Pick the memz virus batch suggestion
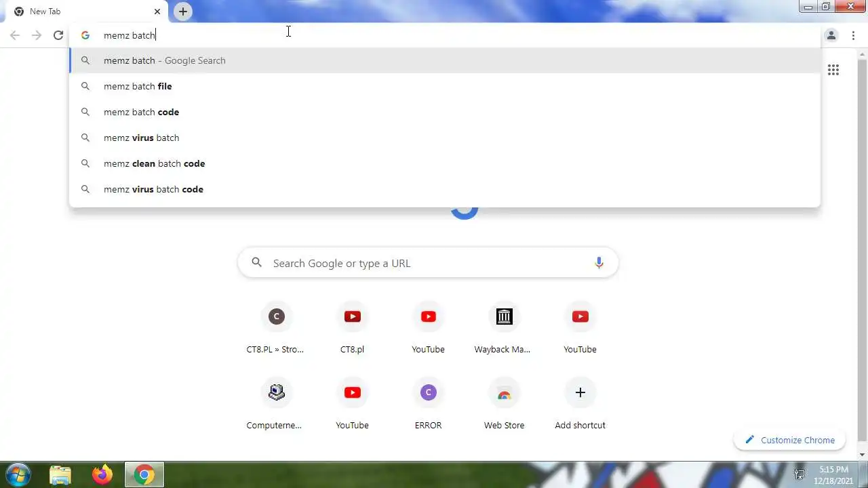The image size is (868, 488). (x=444, y=138)
